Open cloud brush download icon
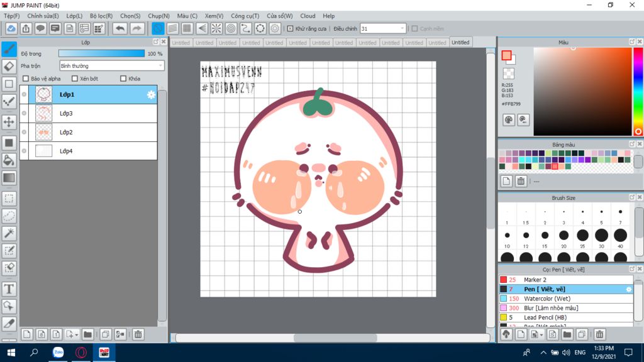The width and height of the screenshot is (644, 362). point(506,334)
